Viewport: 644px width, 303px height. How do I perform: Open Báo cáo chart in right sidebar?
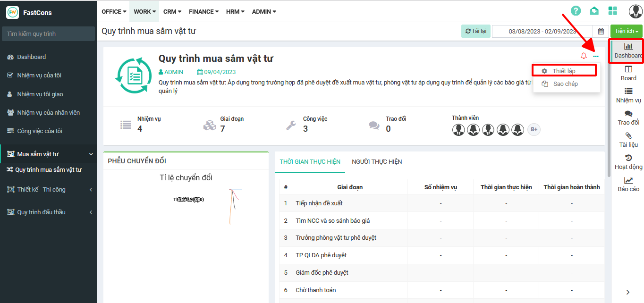tap(628, 185)
